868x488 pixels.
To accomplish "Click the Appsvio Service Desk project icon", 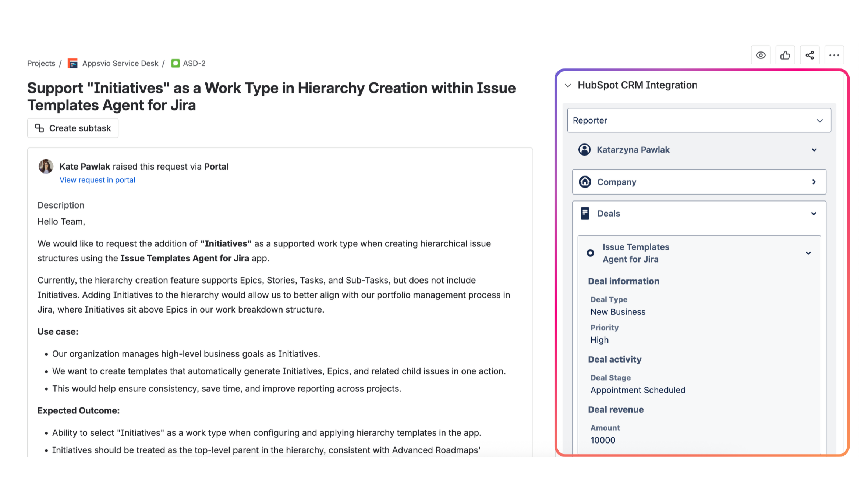I will tap(72, 63).
